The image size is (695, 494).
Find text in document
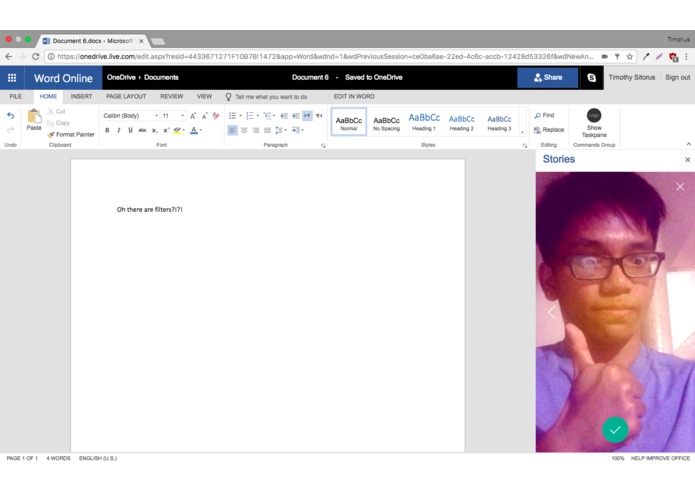click(544, 115)
